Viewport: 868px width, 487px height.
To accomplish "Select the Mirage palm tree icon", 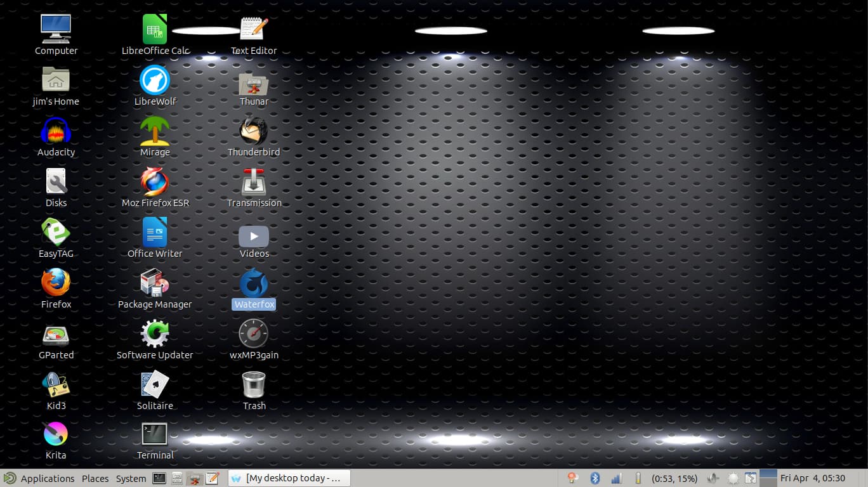I will pos(155,131).
